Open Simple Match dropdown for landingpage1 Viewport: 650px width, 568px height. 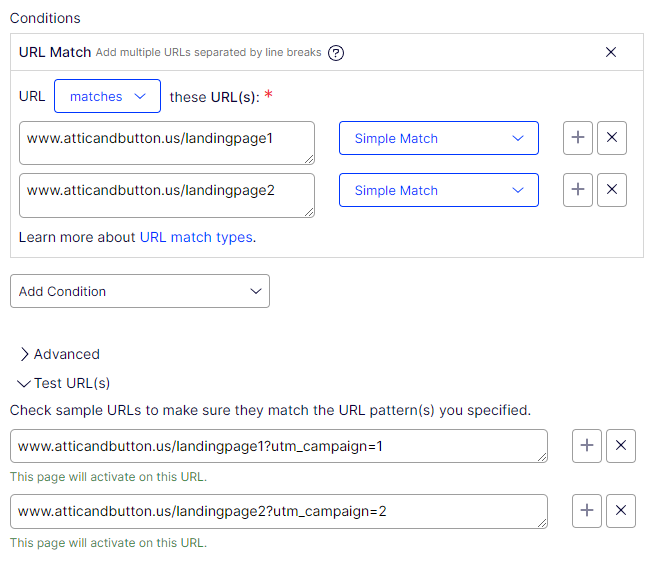coord(438,138)
